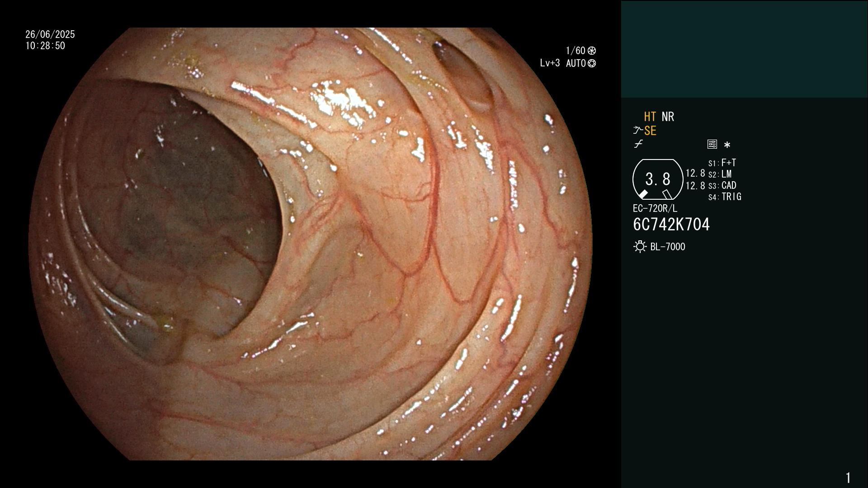Select the orange SE indicator

click(x=650, y=131)
